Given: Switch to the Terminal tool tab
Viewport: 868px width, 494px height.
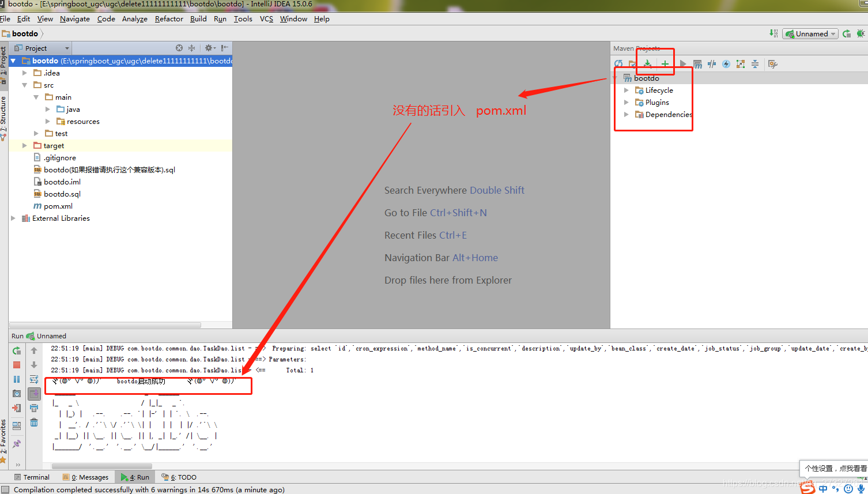Looking at the screenshot, I should [x=32, y=477].
